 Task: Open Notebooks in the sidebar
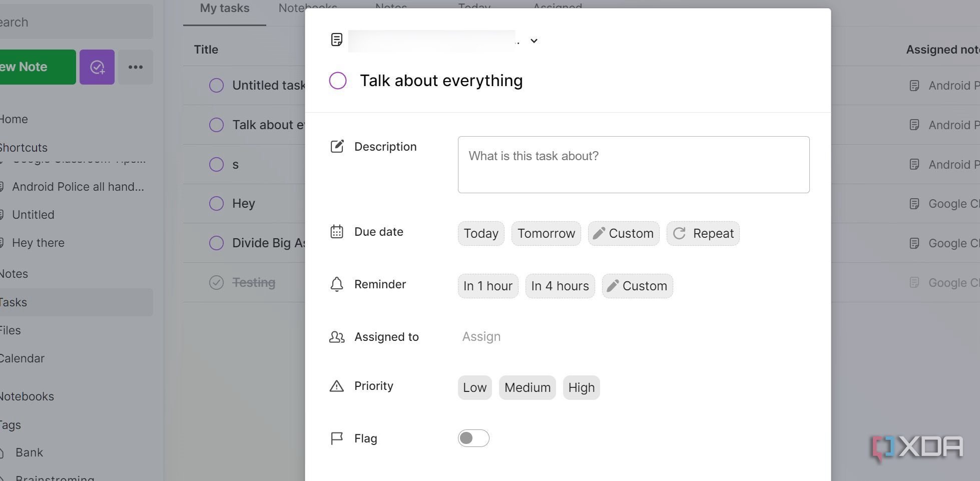coord(27,396)
